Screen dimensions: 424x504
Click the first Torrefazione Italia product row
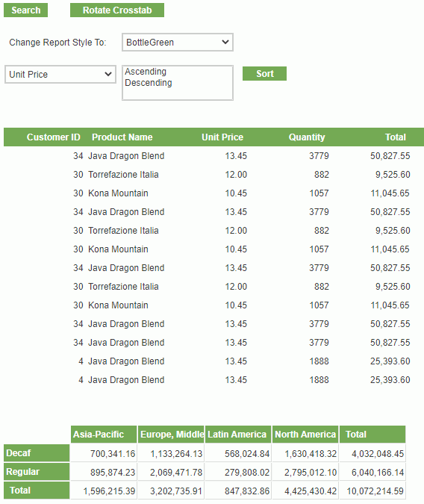tap(212, 175)
